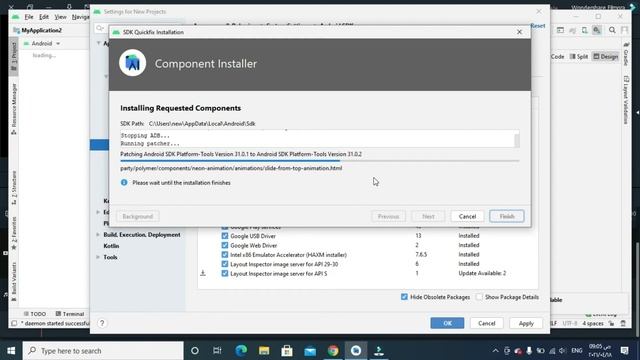Switch to Split editor view

point(579,56)
